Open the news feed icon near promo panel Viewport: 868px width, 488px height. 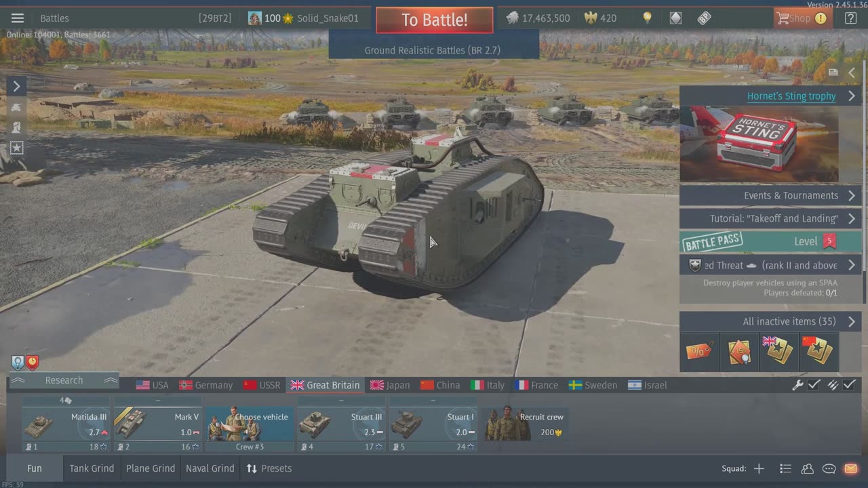(833, 73)
